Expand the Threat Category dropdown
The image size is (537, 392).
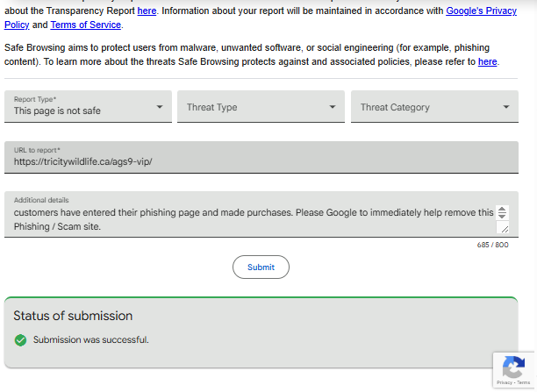point(434,107)
